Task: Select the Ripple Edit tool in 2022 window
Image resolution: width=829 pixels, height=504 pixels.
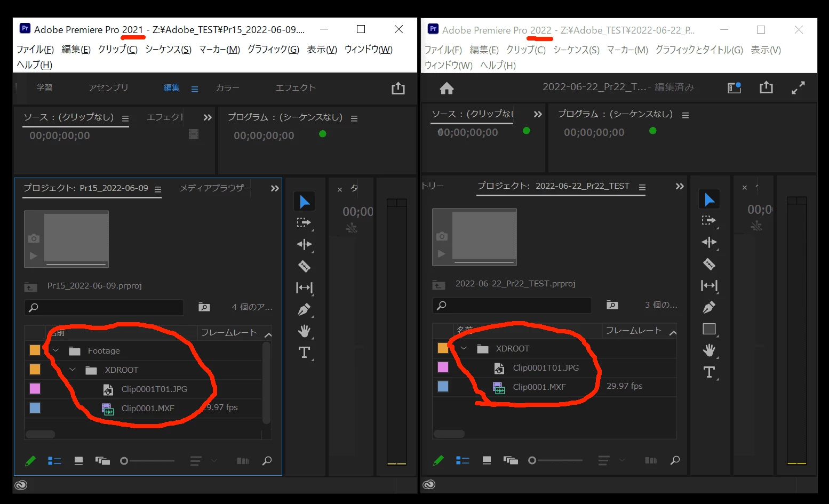Action: (709, 243)
